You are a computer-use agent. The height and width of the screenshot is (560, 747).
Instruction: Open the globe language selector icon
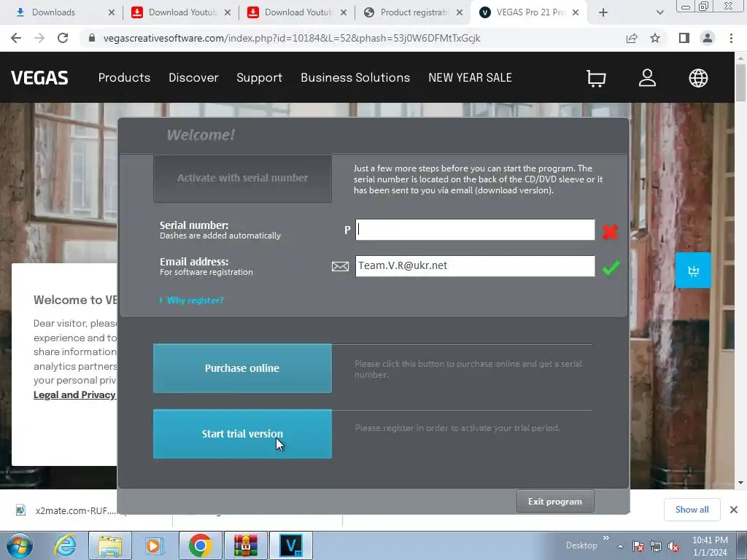pyautogui.click(x=698, y=78)
